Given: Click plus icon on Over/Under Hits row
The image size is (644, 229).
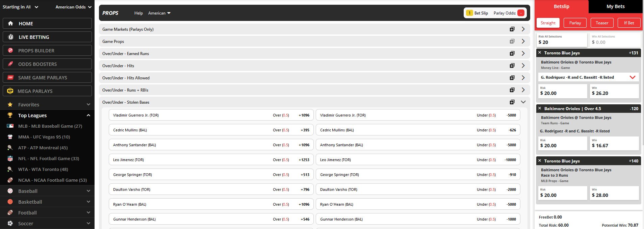Looking at the screenshot, I should 512,66.
